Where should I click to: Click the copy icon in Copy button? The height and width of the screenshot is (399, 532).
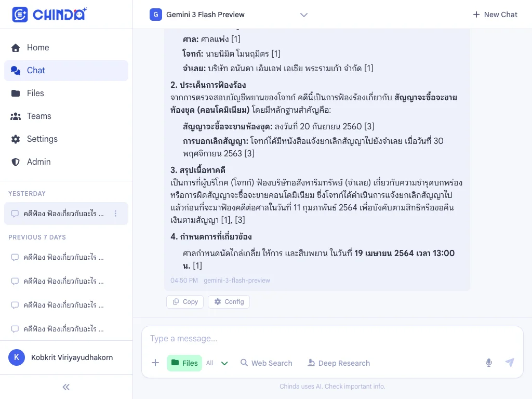coord(176,302)
